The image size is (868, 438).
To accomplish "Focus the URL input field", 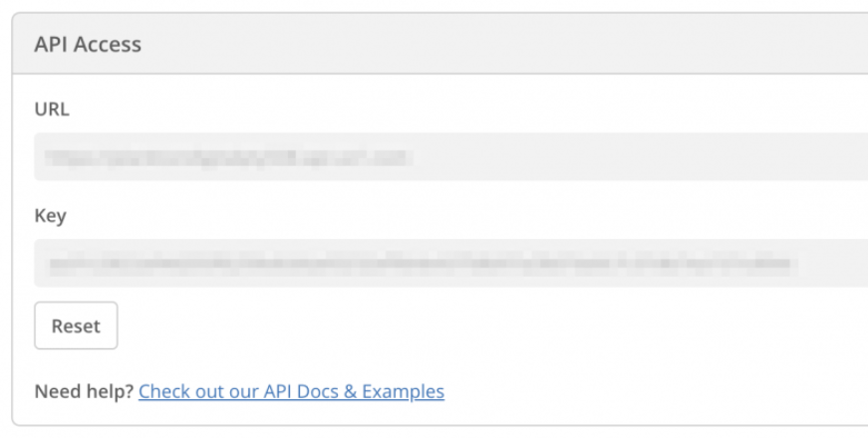I will tap(448, 157).
